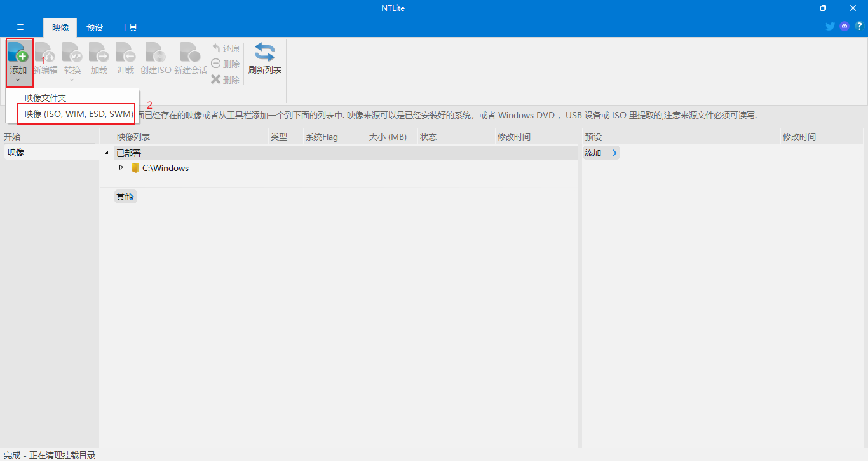This screenshot has height=461, width=868.
Task: Click the 开始 header in left sidebar
Action: coord(12,137)
